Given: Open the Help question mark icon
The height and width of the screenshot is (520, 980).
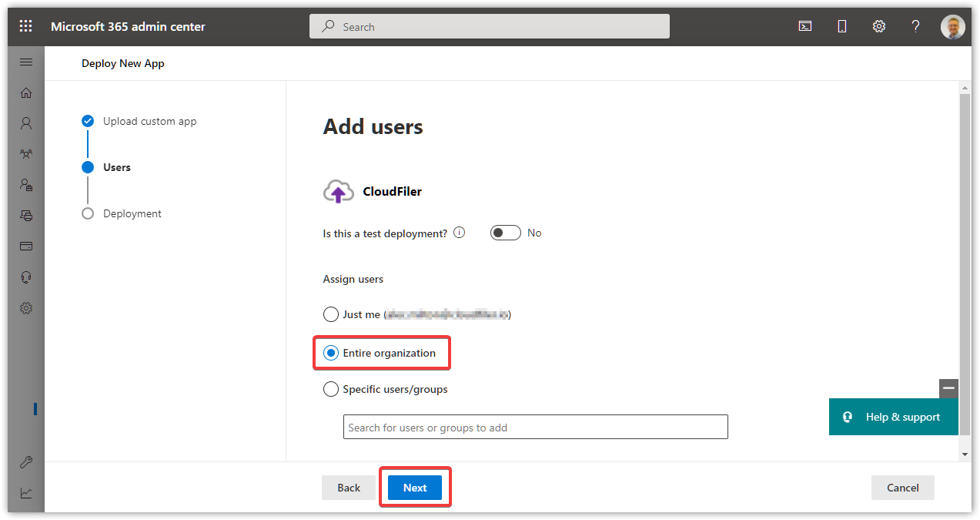Looking at the screenshot, I should pos(915,26).
